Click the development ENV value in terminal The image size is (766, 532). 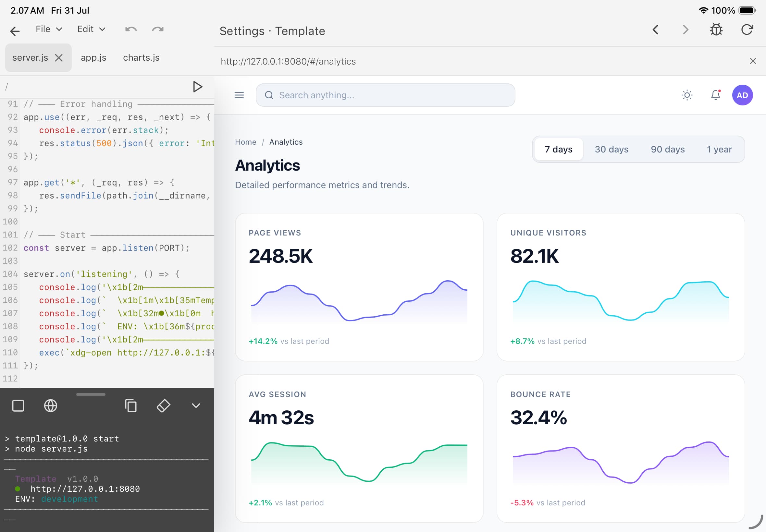[x=70, y=499]
